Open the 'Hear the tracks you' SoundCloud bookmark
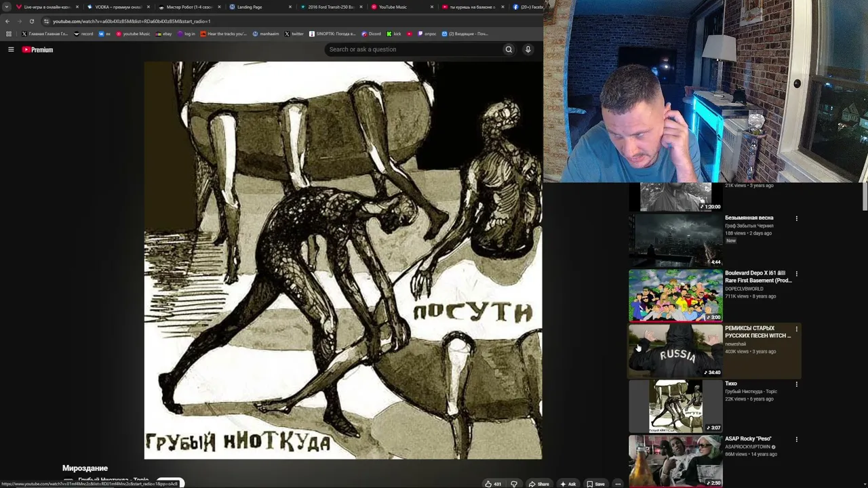This screenshot has width=868, height=488. [x=224, y=34]
